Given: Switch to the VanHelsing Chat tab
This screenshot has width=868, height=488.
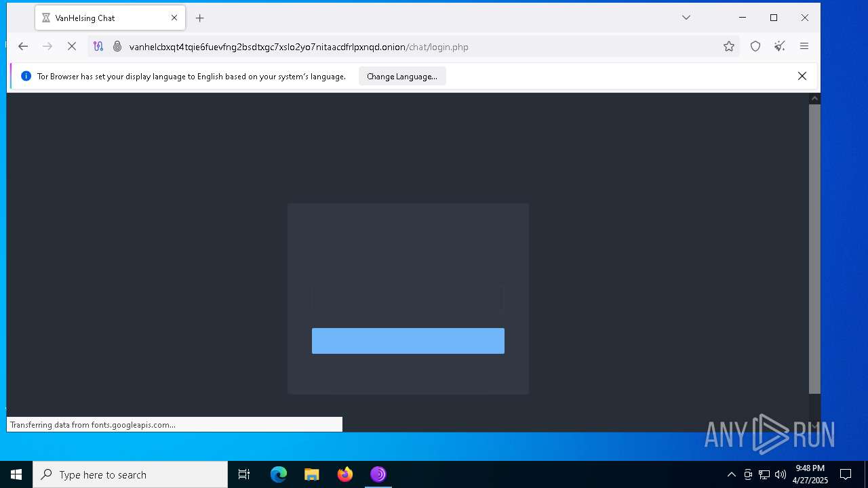Looking at the screenshot, I should point(110,18).
